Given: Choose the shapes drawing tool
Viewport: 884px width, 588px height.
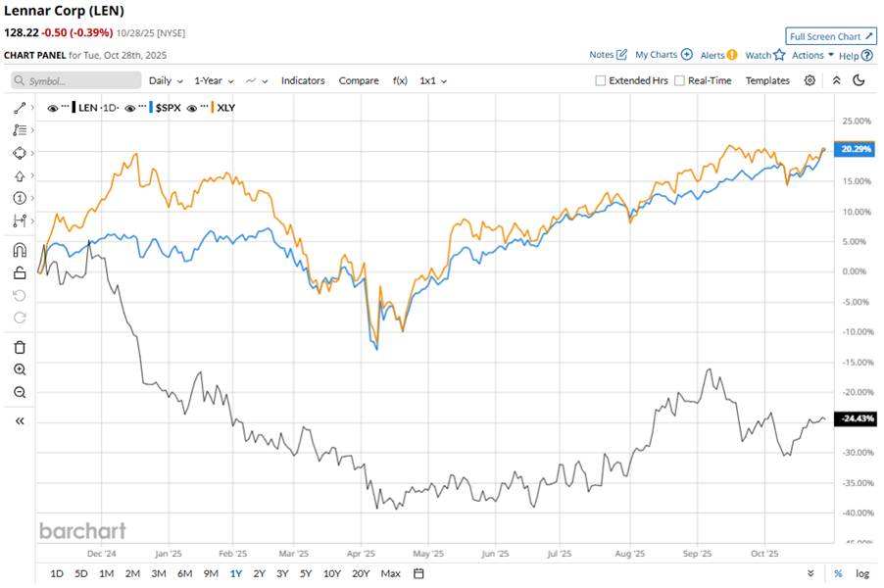Looking at the screenshot, I should point(20,153).
